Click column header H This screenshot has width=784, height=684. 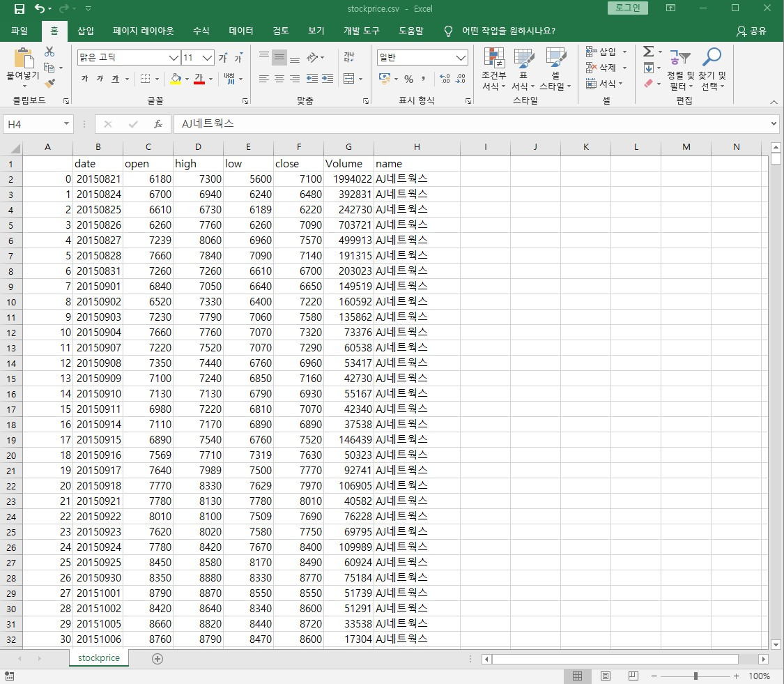pyautogui.click(x=417, y=146)
